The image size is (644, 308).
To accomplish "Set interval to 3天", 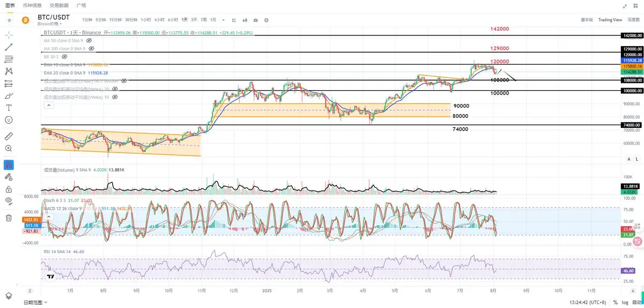I will (x=194, y=20).
